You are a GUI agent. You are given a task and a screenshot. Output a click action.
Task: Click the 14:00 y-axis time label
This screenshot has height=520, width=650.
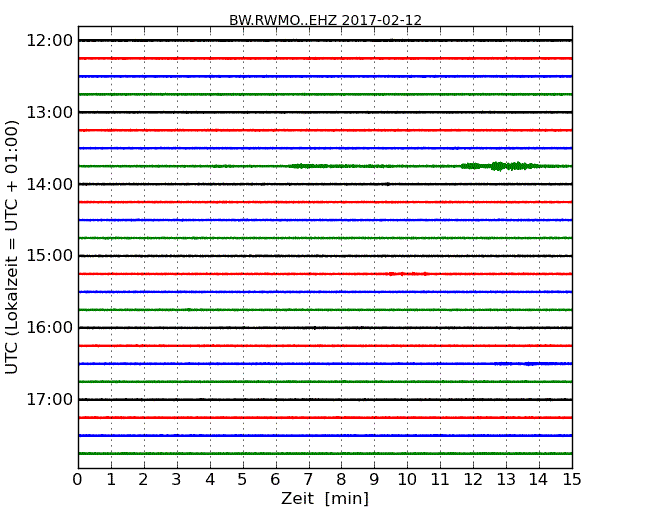click(x=50, y=184)
